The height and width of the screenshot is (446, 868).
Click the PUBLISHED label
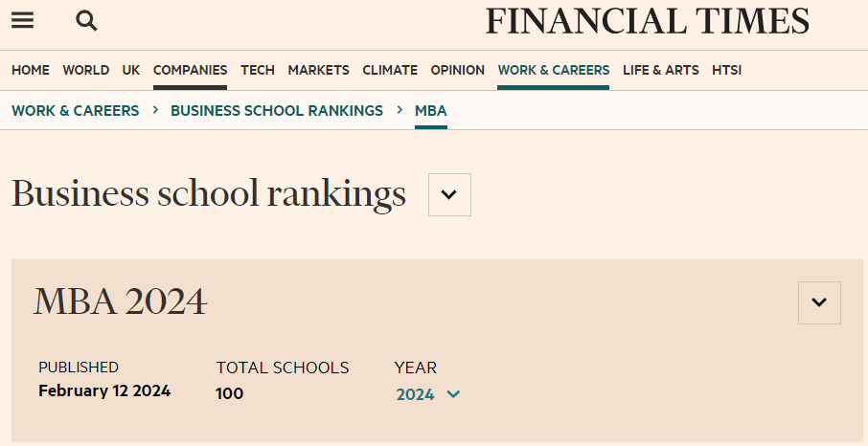point(79,368)
